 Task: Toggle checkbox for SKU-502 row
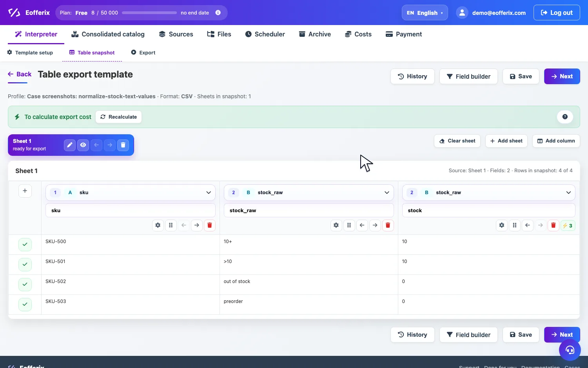(x=25, y=284)
